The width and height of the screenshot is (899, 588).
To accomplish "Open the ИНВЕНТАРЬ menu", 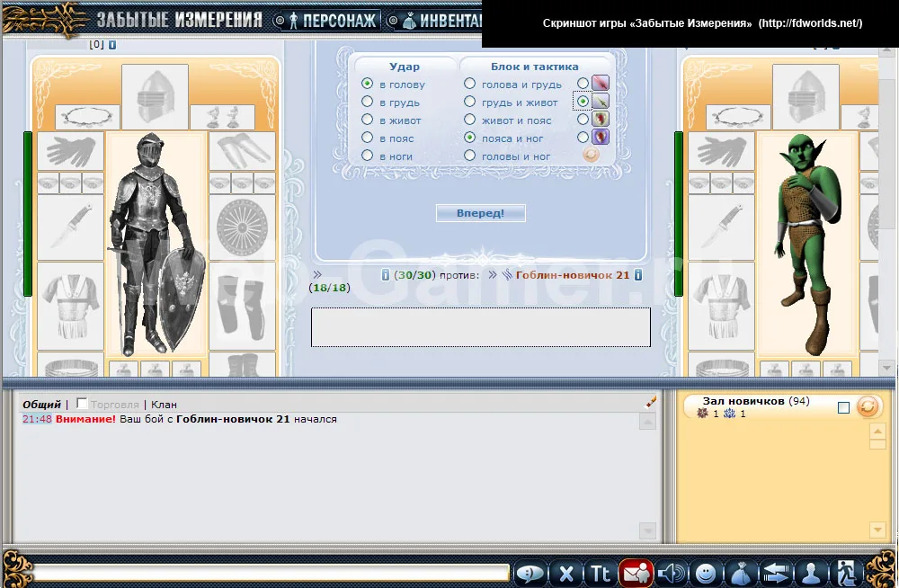I will coord(435,21).
